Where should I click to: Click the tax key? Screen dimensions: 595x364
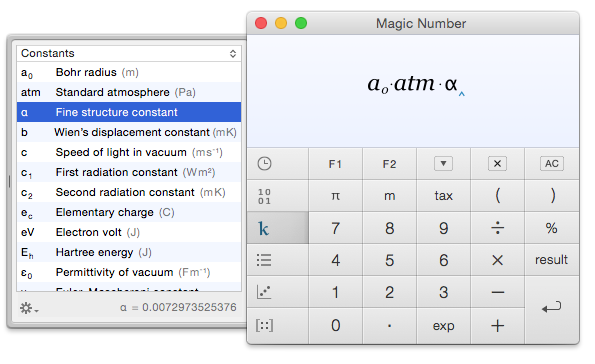(443, 196)
